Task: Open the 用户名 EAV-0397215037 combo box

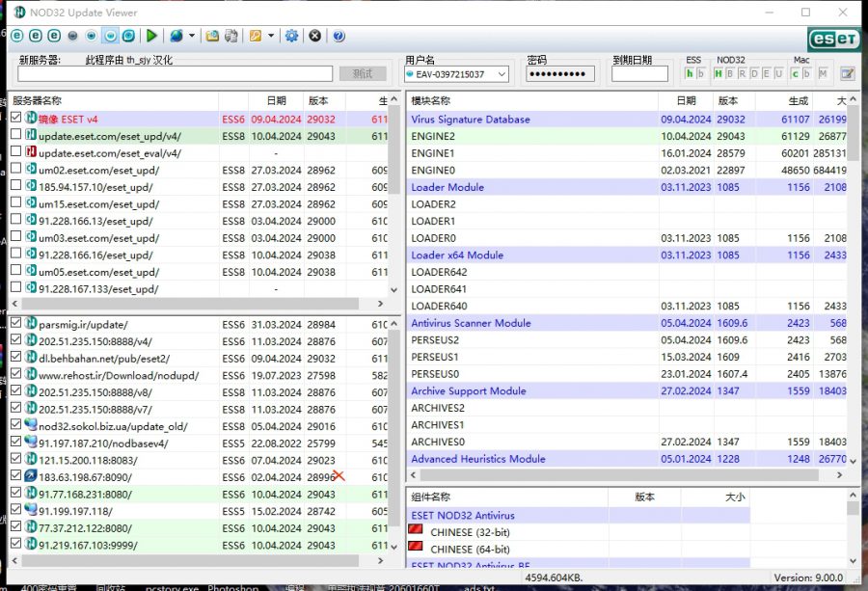Action: tap(456, 74)
